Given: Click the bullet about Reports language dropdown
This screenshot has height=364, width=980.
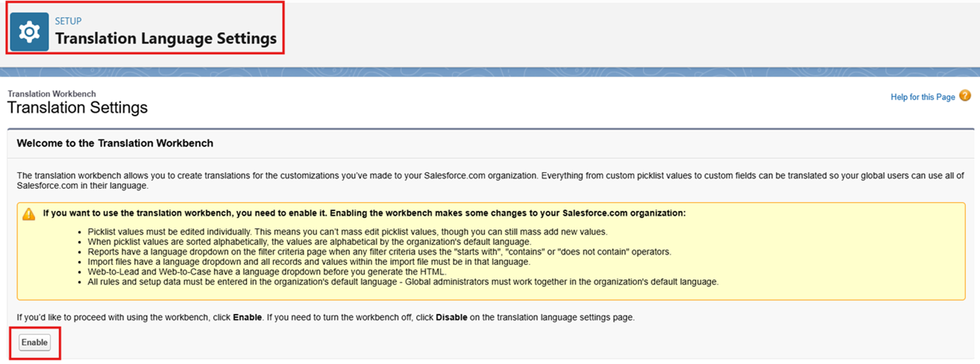Looking at the screenshot, I should tap(379, 252).
